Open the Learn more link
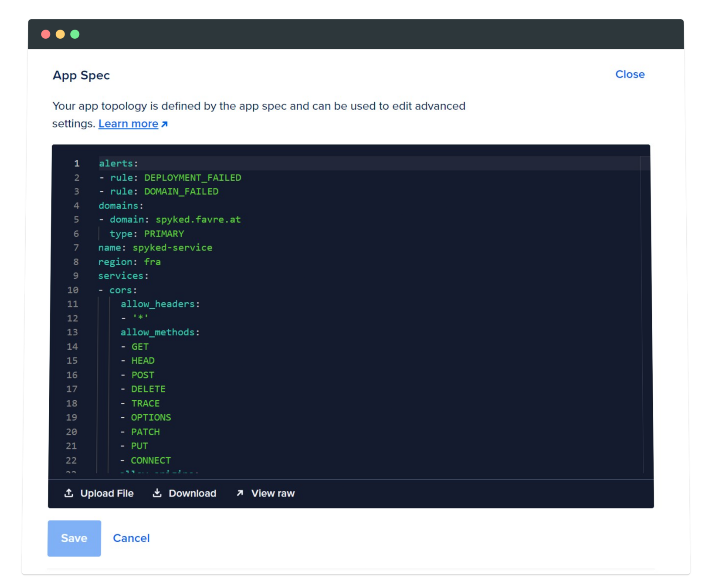The image size is (712, 588). 128,124
